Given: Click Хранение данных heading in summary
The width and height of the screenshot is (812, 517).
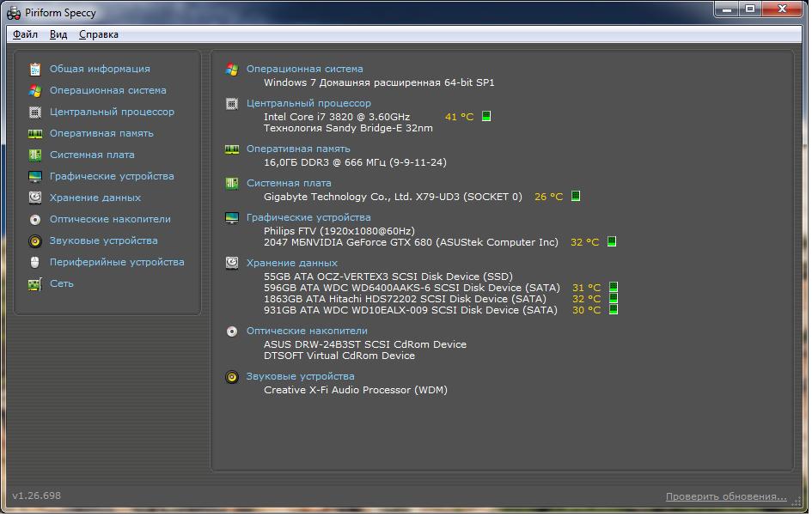Looking at the screenshot, I should coord(292,263).
